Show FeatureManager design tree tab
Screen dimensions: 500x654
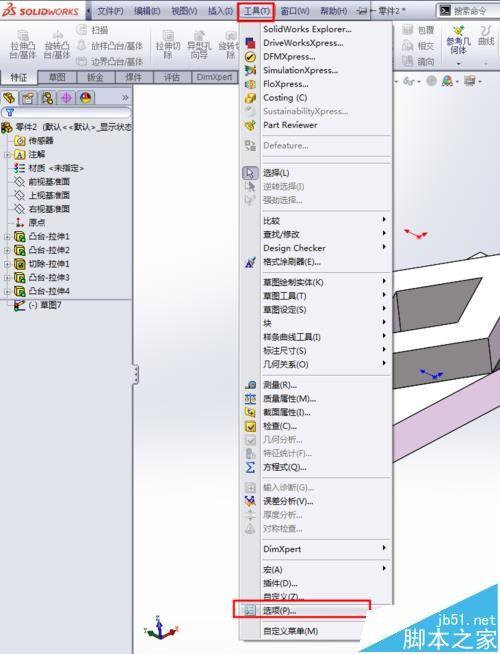pyautogui.click(x=9, y=98)
